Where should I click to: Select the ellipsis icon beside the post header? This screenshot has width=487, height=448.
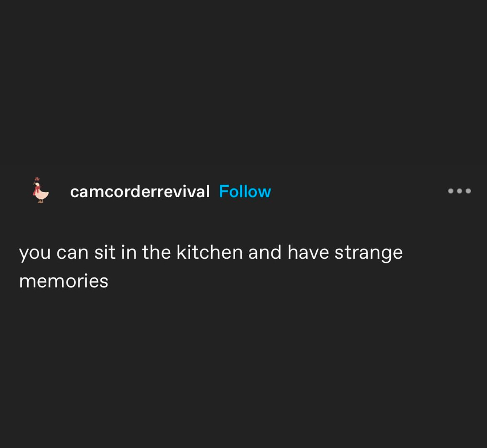[459, 191]
